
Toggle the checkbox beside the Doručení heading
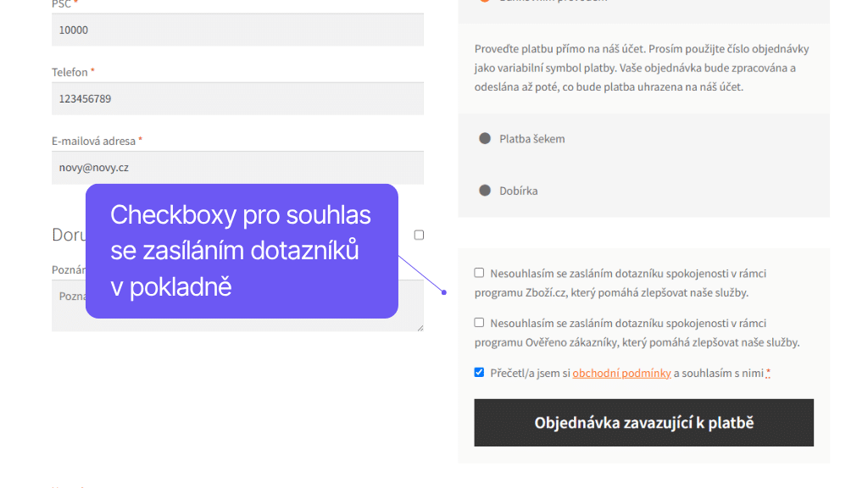pos(419,235)
